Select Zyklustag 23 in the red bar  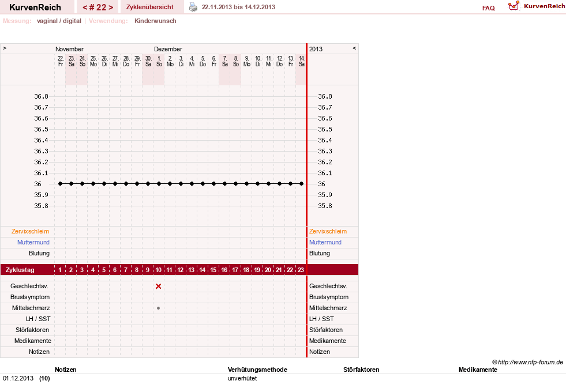pos(301,270)
